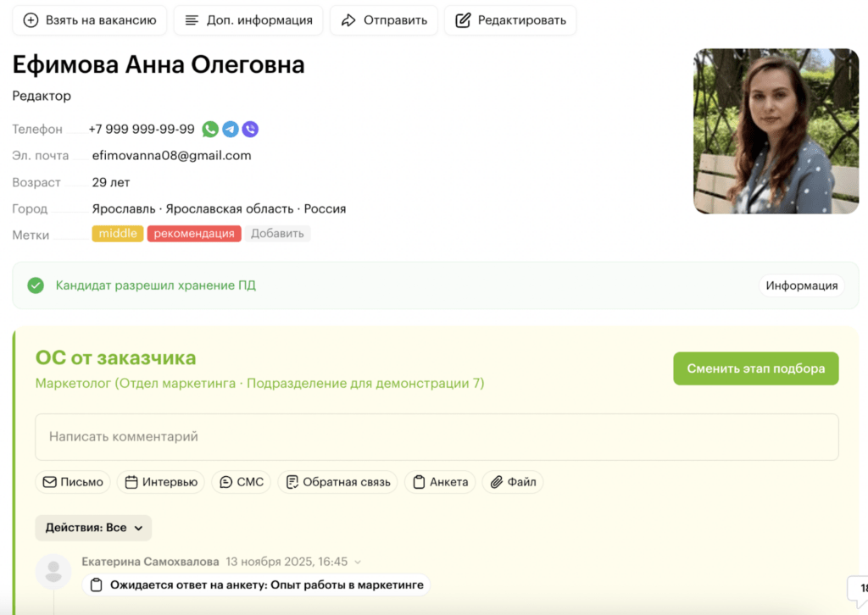
Task: Open Доп. информация in top toolbar
Action: pos(248,20)
